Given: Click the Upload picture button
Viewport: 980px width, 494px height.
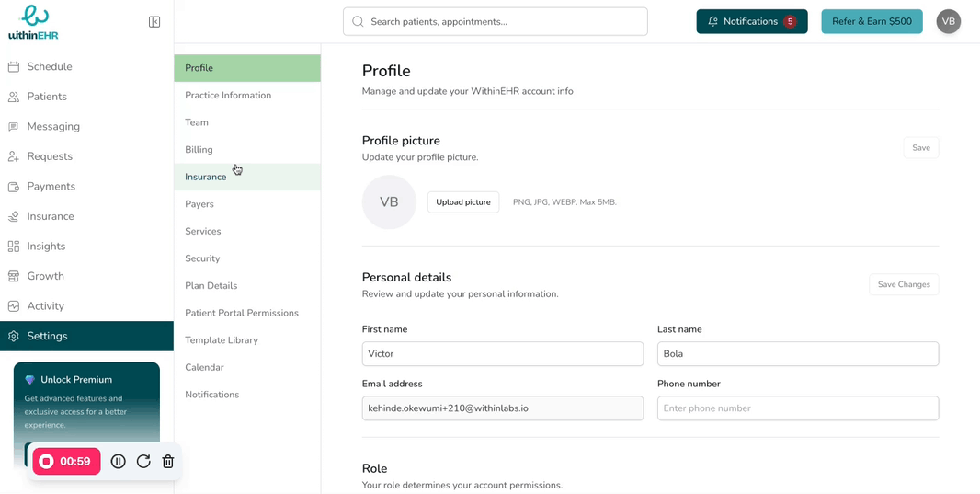Looking at the screenshot, I should click(x=463, y=202).
